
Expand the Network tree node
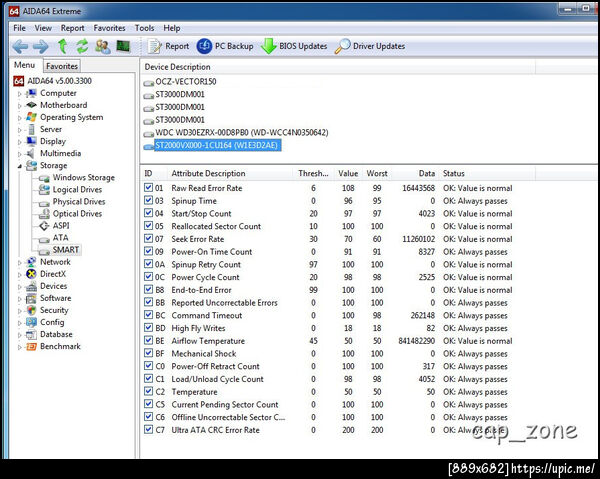point(20,262)
